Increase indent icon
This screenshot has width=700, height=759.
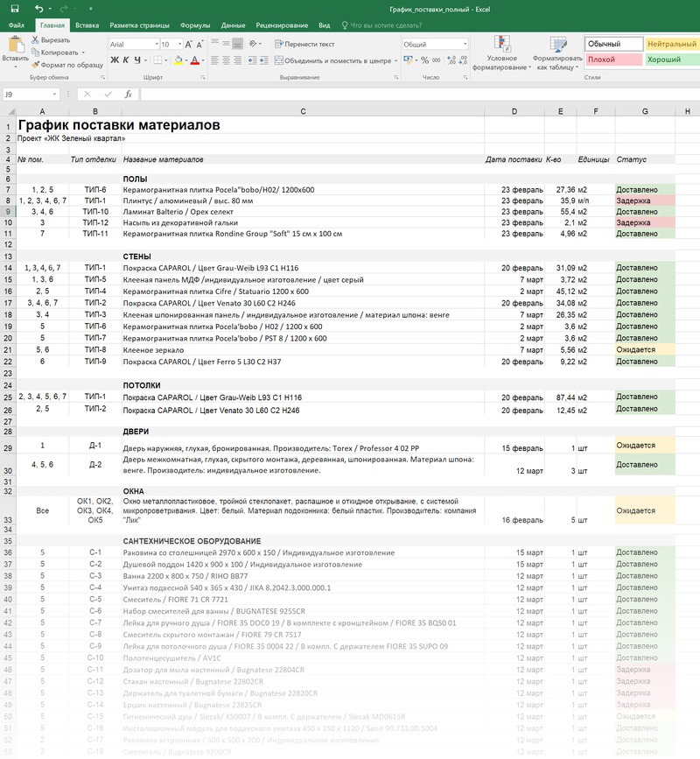[263, 60]
